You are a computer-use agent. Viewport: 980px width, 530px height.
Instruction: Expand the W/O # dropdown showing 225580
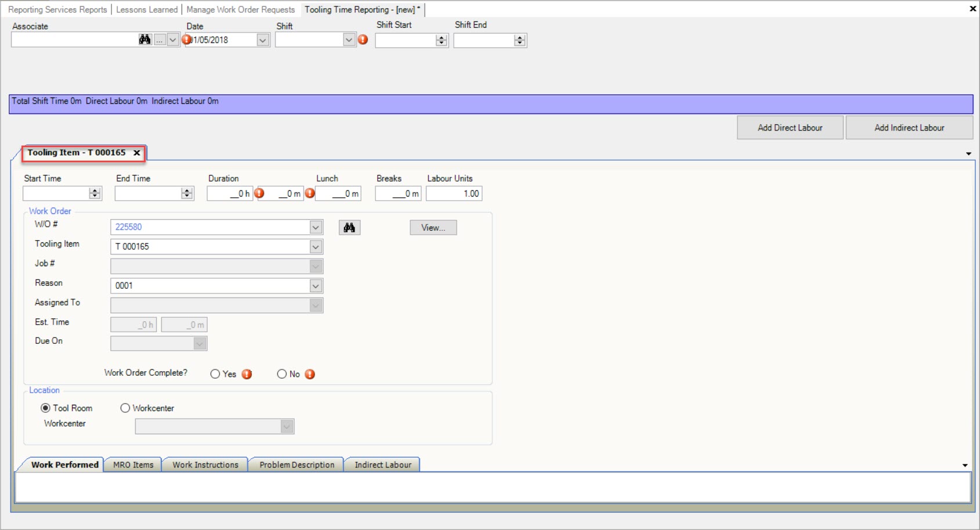(x=316, y=227)
